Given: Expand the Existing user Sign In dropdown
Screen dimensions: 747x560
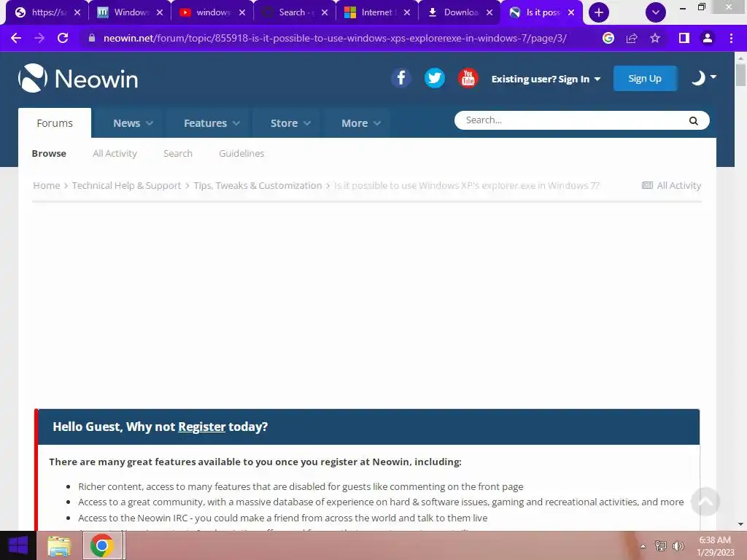Looking at the screenshot, I should click(x=546, y=79).
